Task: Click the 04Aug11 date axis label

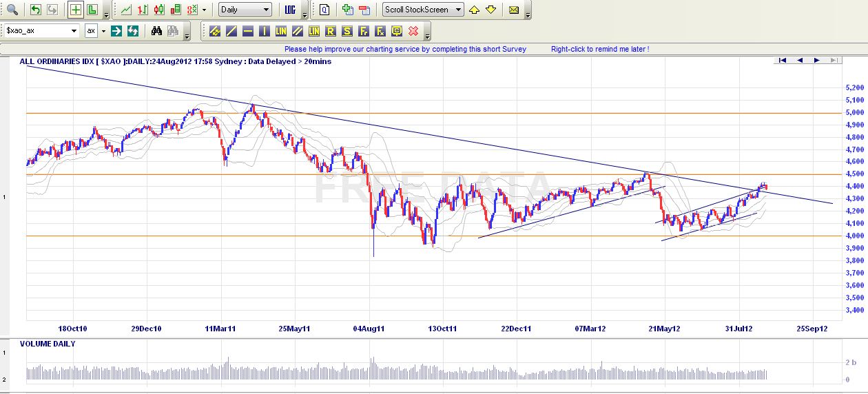Action: (x=369, y=329)
